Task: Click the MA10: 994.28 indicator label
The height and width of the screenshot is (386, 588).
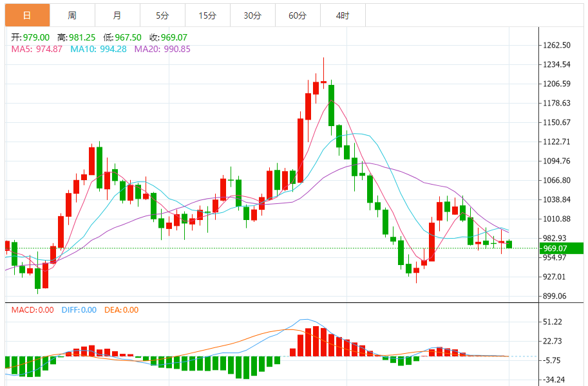Action: pyautogui.click(x=98, y=49)
